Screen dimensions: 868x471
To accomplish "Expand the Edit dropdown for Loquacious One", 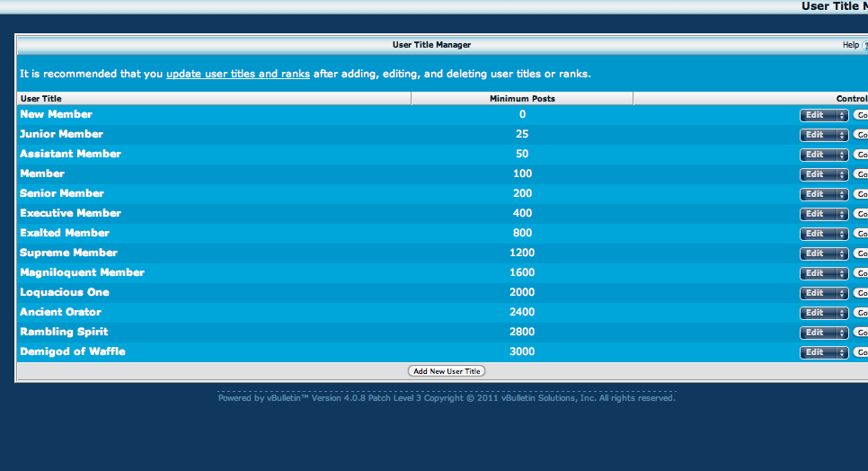I will (823, 293).
